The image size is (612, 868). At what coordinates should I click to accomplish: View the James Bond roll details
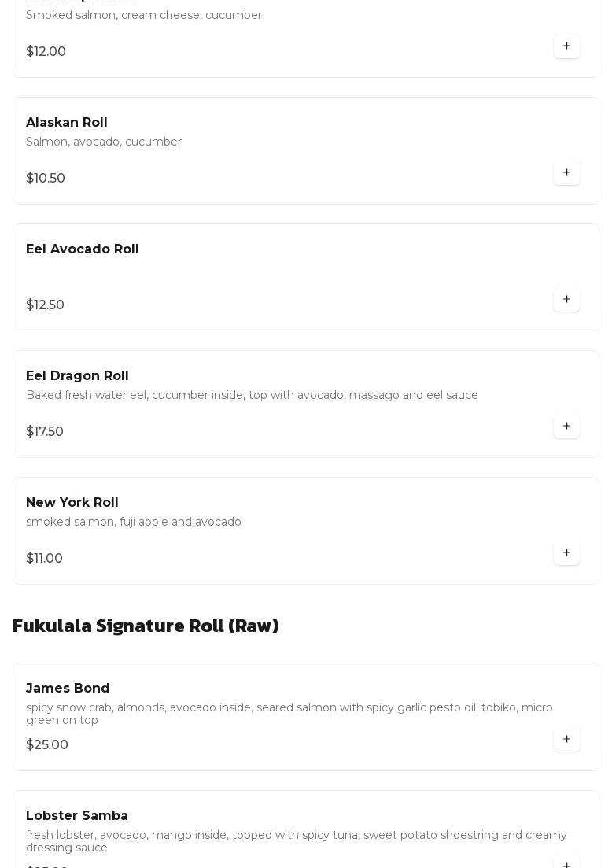[68, 688]
